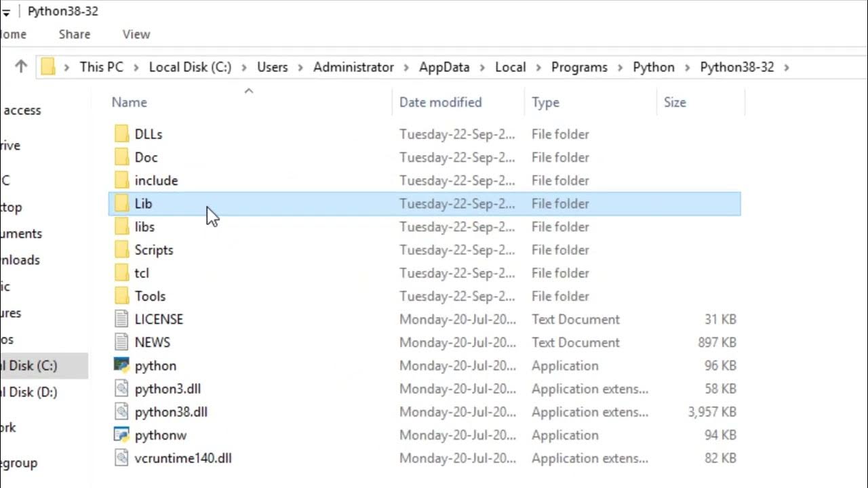Click the 3,957 KB size value
868x488 pixels.
[x=712, y=411]
